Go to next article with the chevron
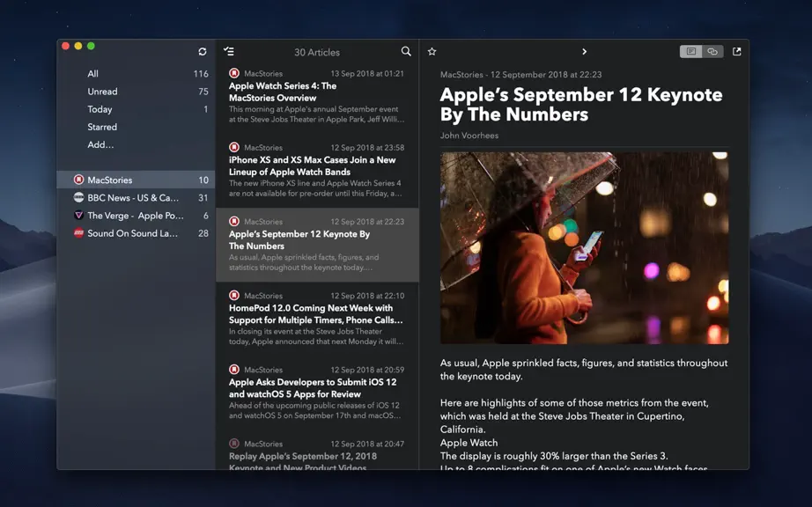Screen dimensions: 812x507 (584, 51)
